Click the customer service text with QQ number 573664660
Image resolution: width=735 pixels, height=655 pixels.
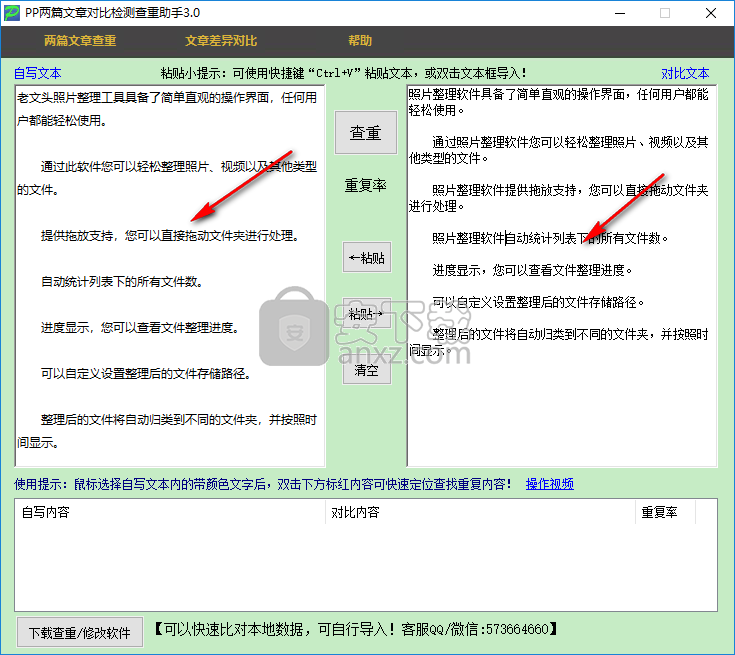[356, 629]
